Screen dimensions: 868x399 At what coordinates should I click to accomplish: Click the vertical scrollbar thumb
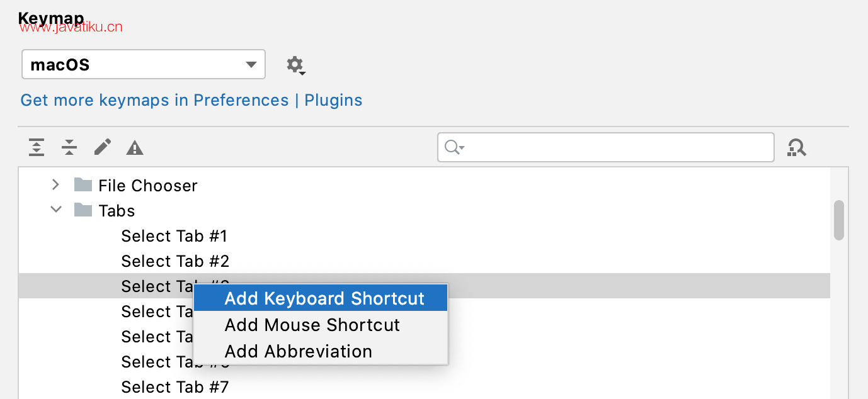(838, 220)
